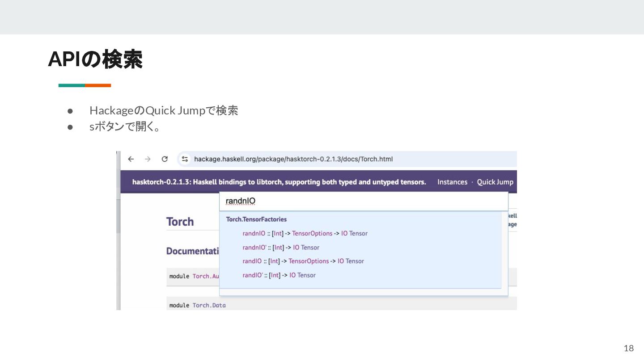Click the APIの検索 slide title

(x=95, y=59)
